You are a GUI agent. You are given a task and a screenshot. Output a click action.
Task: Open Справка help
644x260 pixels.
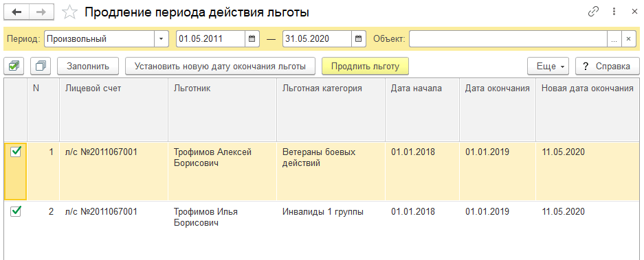[608, 66]
